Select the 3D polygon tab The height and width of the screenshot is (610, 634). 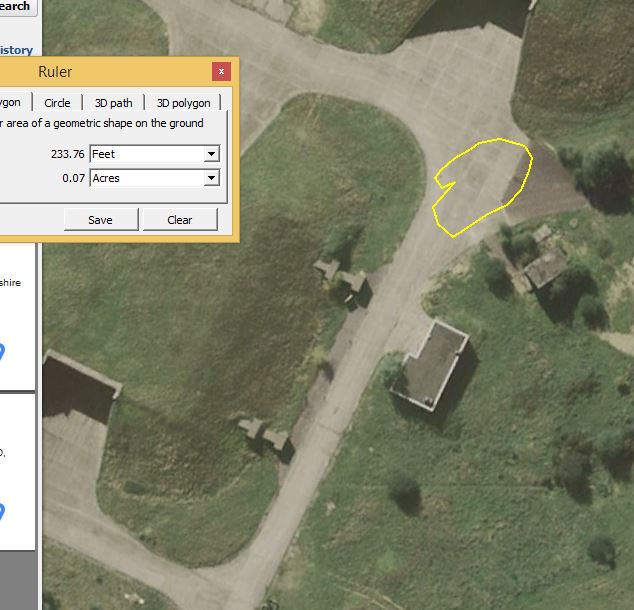(183, 103)
